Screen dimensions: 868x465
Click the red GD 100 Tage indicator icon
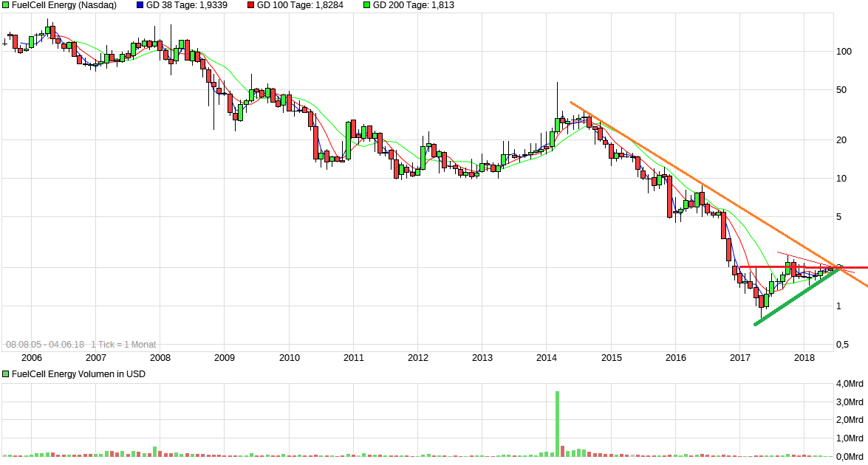click(x=251, y=7)
